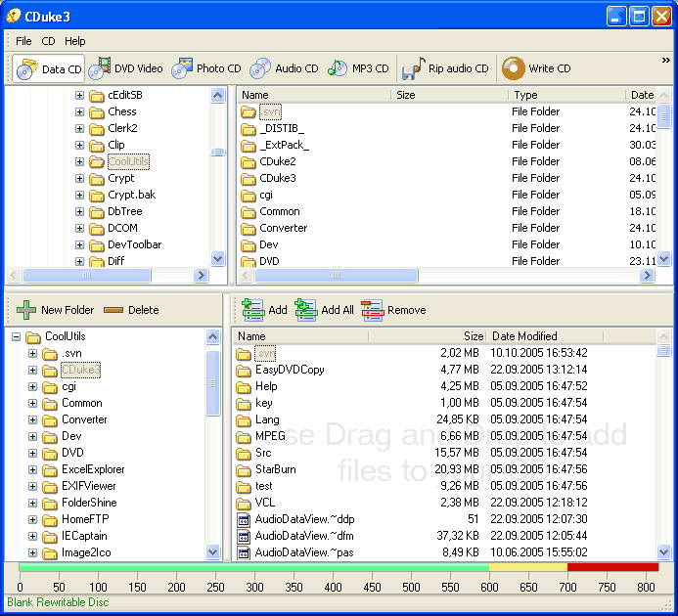Click the CDuke3 application icon in title bar
This screenshot has width=678, height=616.
tap(14, 16)
